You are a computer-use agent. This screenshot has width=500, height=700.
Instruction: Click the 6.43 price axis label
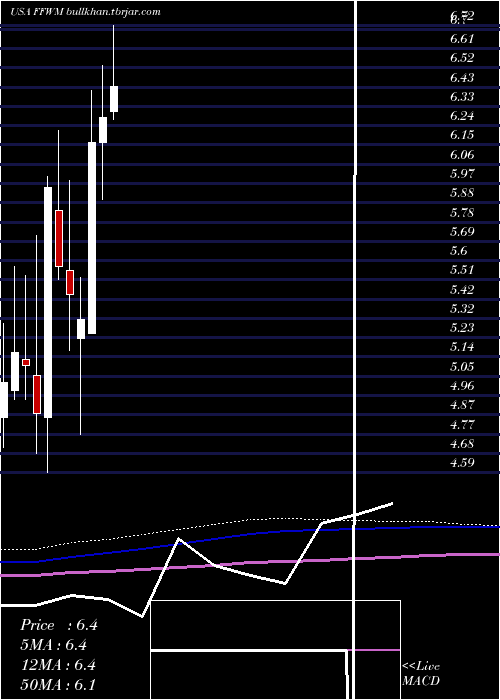(462, 78)
